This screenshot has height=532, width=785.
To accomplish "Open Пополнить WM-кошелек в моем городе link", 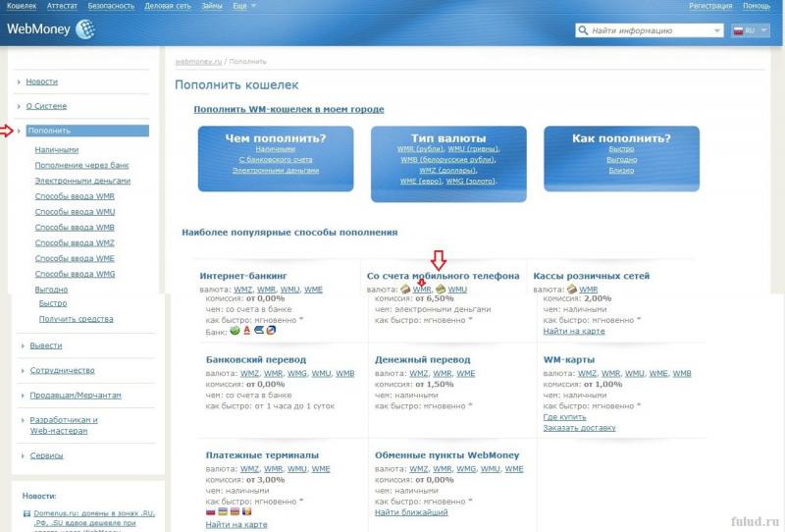I will click(x=288, y=109).
